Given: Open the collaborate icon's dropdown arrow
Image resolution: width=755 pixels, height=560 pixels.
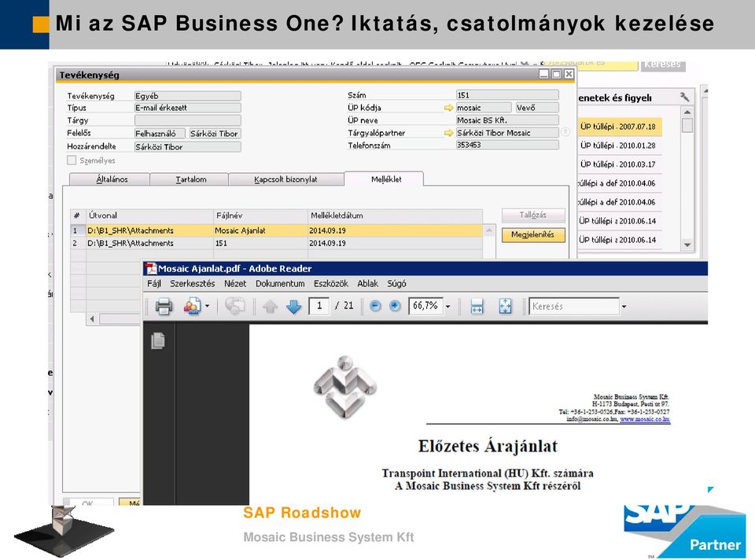Looking at the screenshot, I should 208,306.
